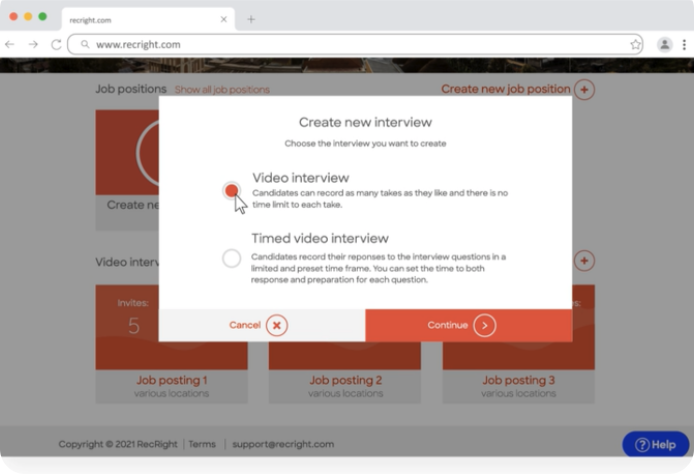Select the Timed video interview option

[x=232, y=258]
